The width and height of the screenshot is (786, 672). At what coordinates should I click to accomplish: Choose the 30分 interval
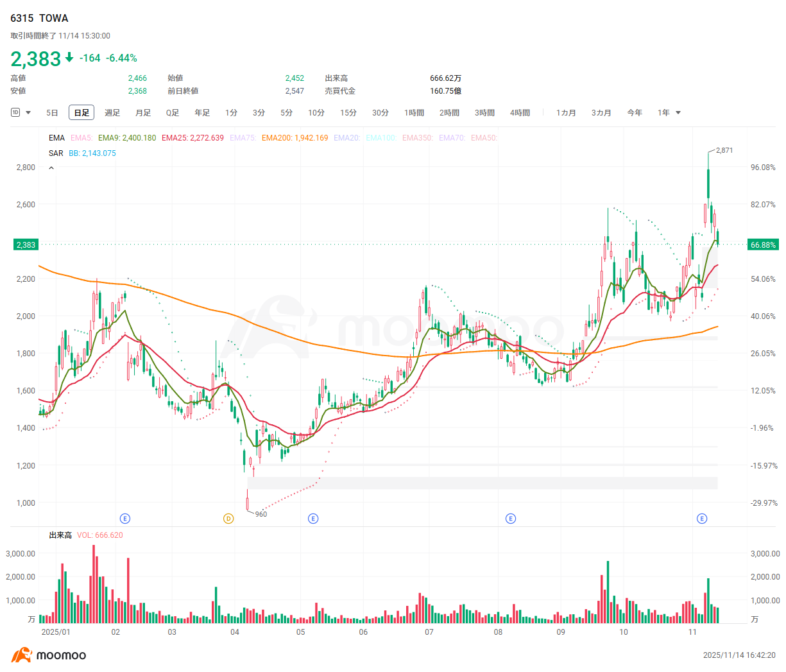point(380,113)
